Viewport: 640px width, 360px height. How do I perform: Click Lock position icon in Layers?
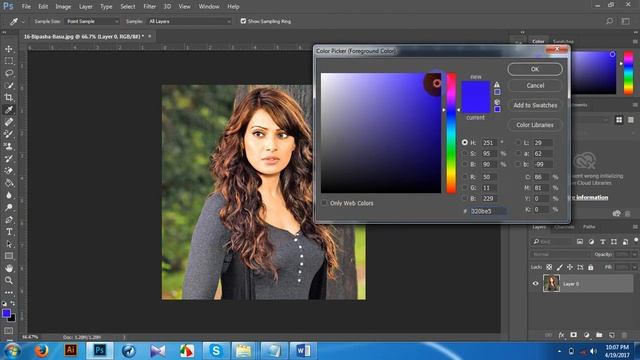570,267
